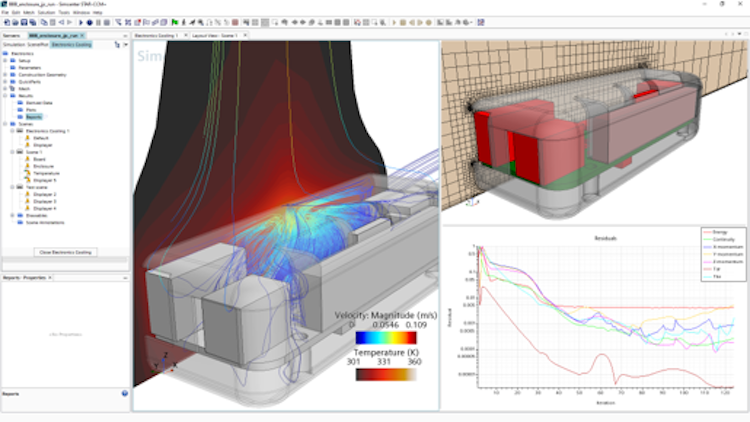
Task: Collapse the Test scene node
Action: point(12,187)
